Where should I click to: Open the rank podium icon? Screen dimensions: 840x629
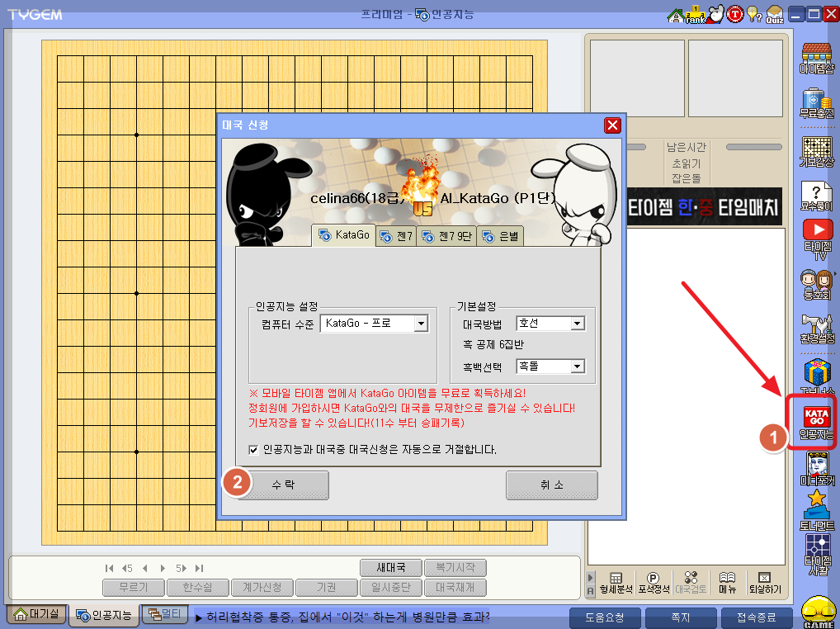tap(696, 15)
